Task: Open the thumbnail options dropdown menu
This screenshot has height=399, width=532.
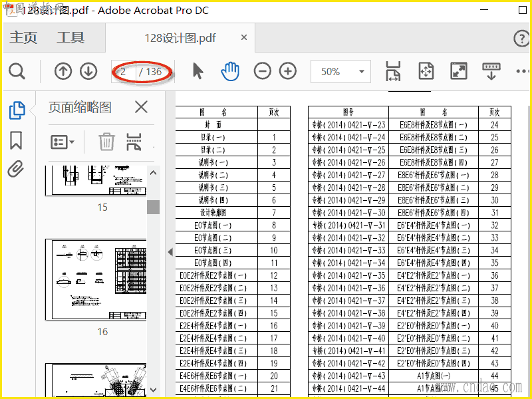Action: point(63,142)
